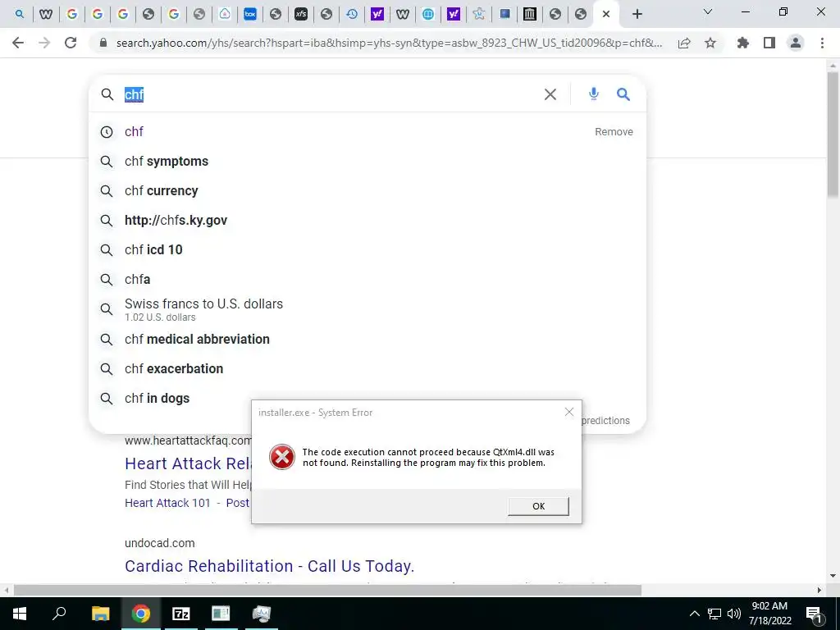Click the address bar URL

tap(389, 43)
